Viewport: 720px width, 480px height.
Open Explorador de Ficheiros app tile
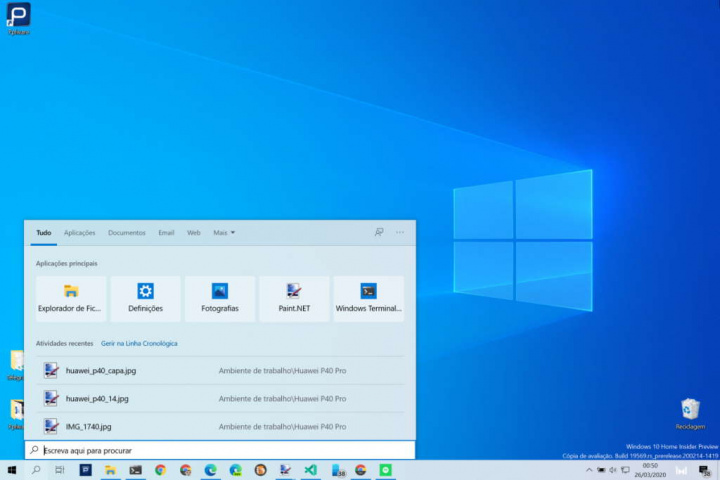(70, 298)
